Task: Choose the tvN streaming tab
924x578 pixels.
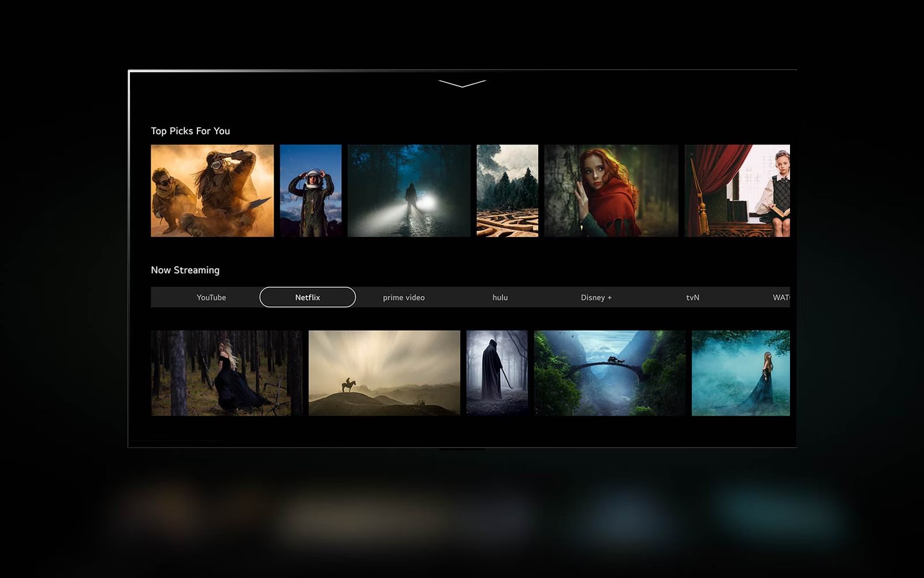Action: pyautogui.click(x=692, y=297)
